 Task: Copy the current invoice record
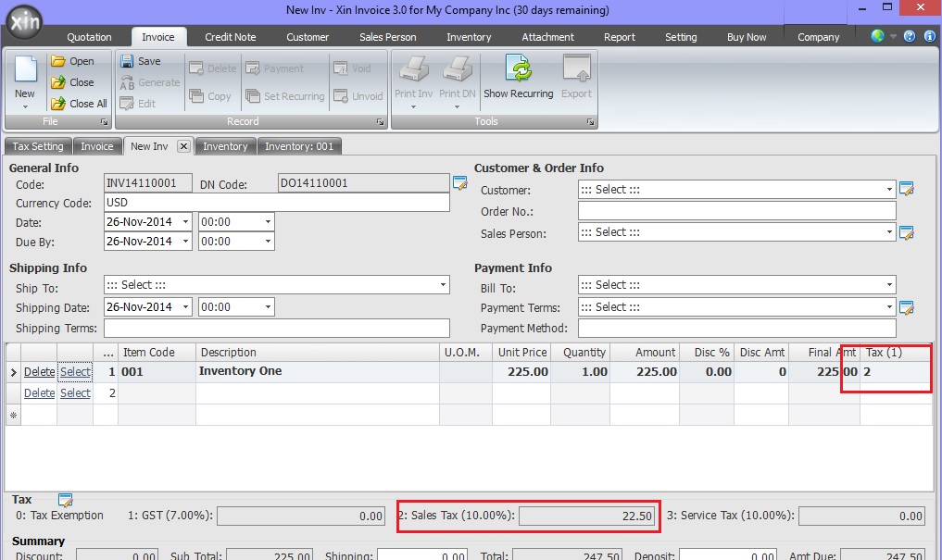pyautogui.click(x=209, y=96)
